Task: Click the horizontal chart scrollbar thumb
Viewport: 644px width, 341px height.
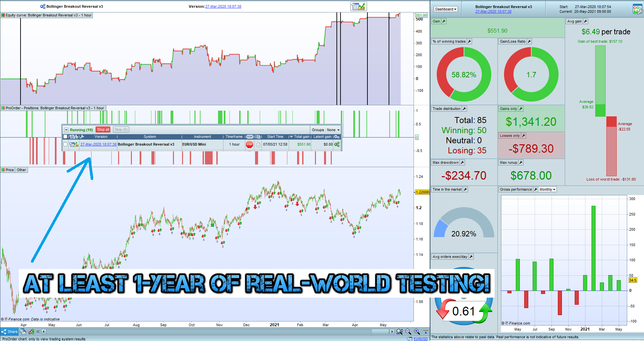Action: [380, 332]
